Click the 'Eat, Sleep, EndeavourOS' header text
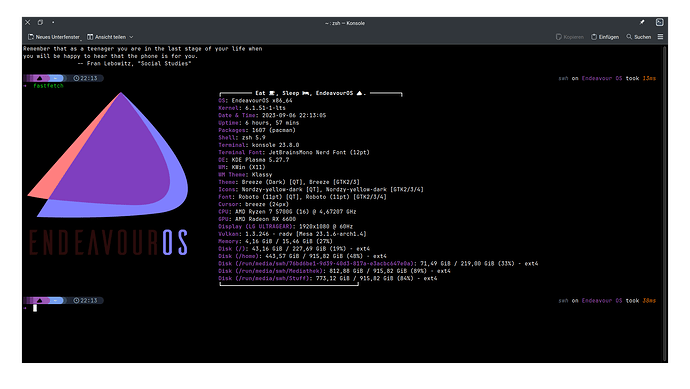 311,93
